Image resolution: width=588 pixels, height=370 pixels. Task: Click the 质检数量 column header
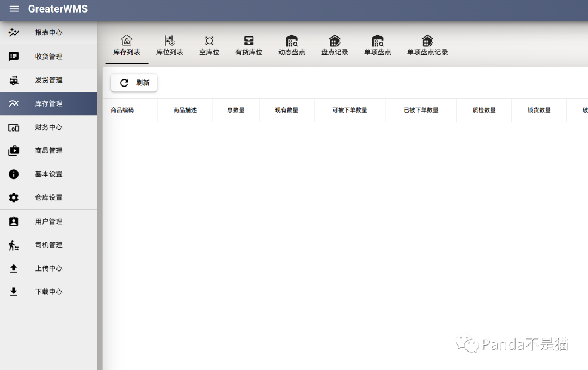[x=484, y=110]
